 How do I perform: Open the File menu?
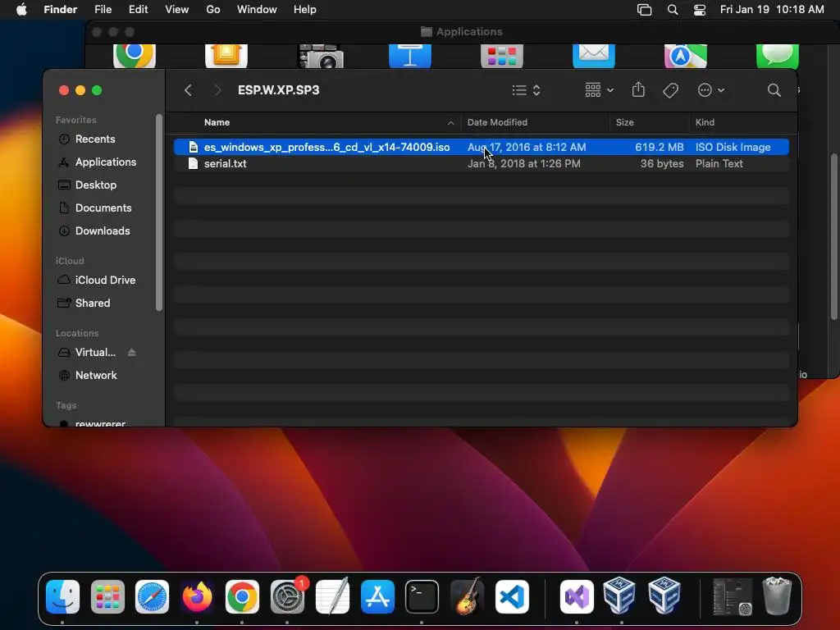103,10
